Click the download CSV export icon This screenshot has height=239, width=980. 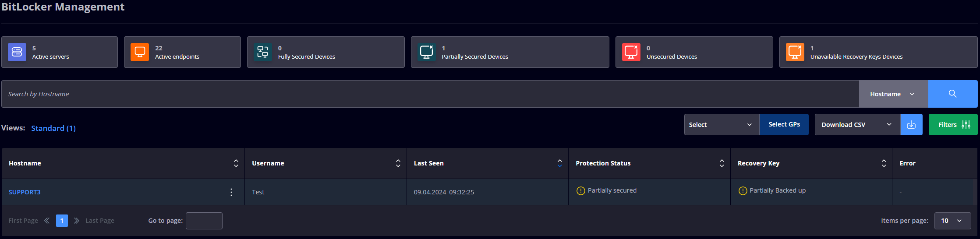pyautogui.click(x=911, y=125)
